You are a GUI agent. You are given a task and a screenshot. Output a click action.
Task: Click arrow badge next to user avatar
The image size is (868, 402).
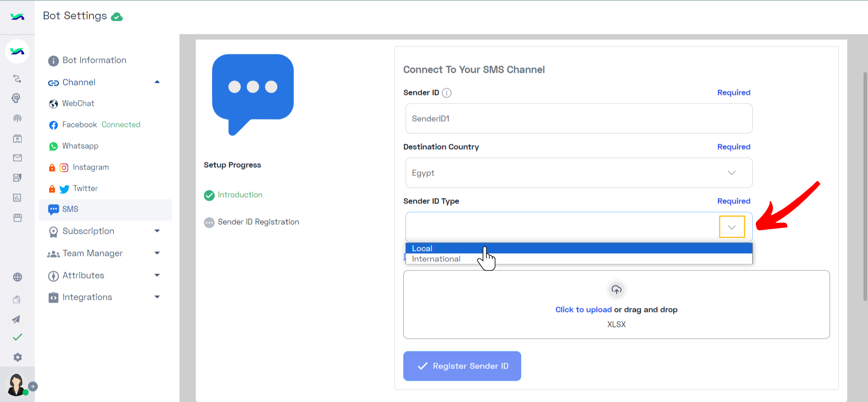click(33, 387)
